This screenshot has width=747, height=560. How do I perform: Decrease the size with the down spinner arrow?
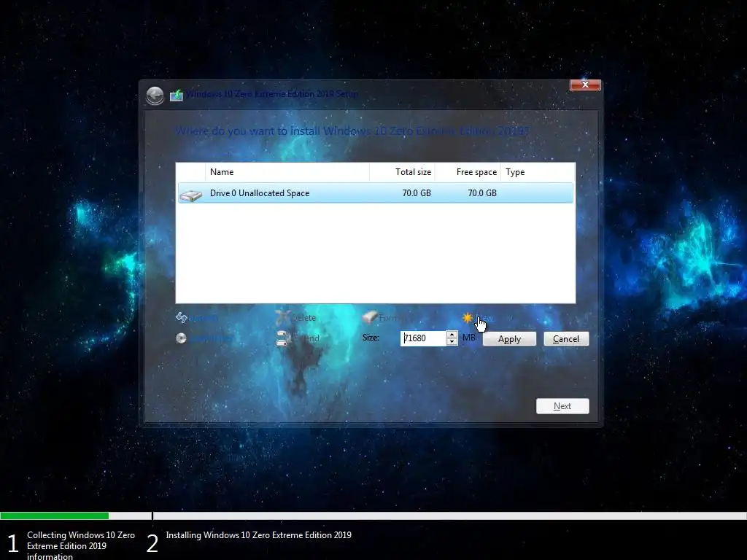(452, 342)
